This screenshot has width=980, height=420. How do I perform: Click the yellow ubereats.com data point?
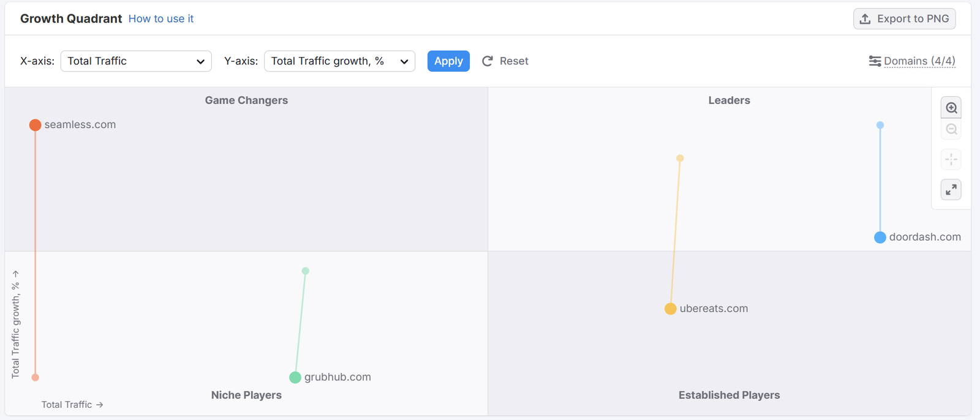pyautogui.click(x=671, y=309)
